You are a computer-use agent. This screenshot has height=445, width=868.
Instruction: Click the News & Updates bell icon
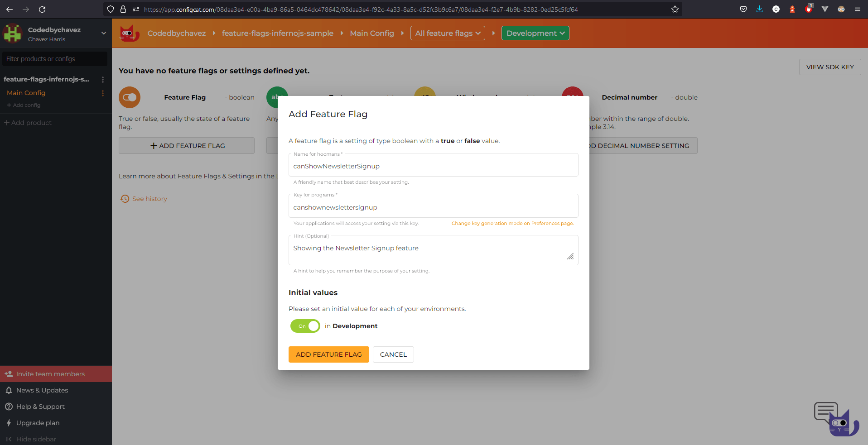9,390
